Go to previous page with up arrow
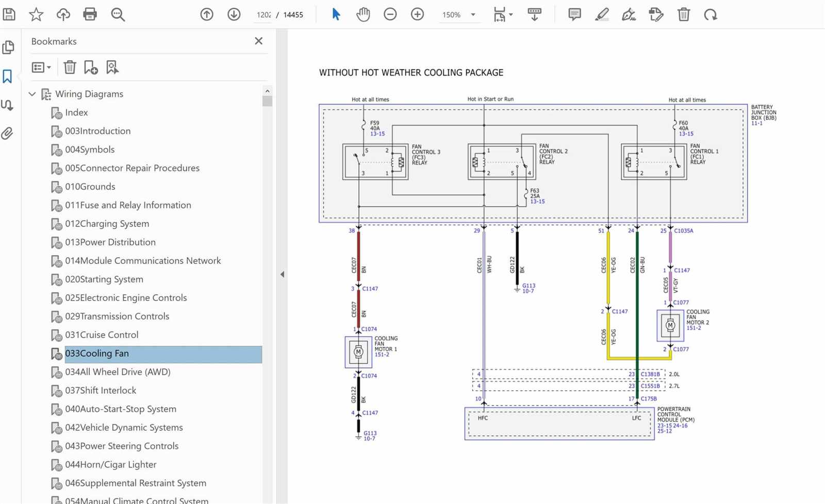 click(207, 14)
